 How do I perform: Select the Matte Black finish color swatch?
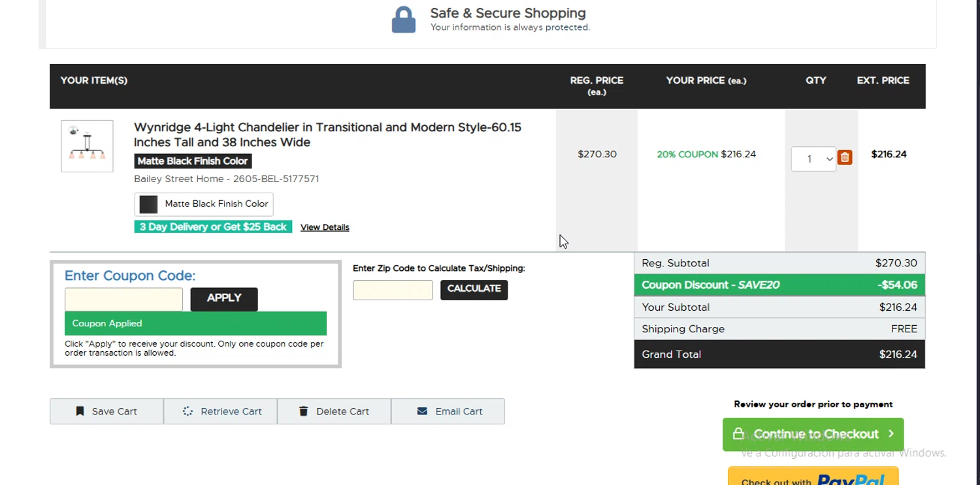point(148,204)
